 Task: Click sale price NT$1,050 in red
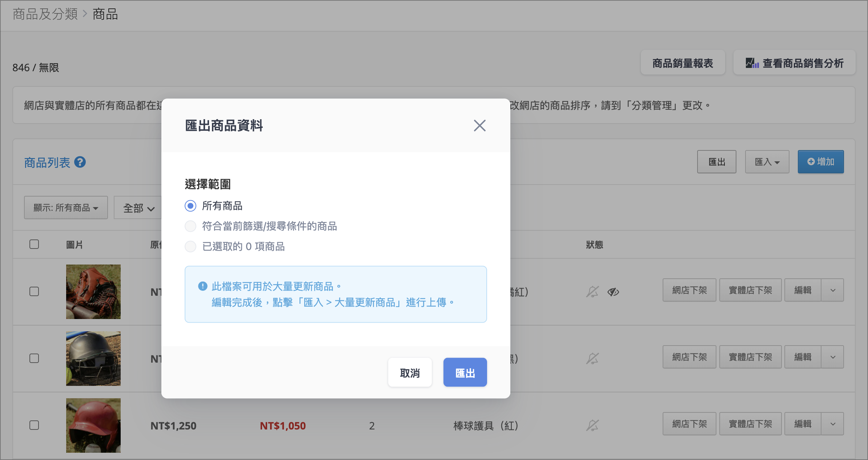(283, 425)
